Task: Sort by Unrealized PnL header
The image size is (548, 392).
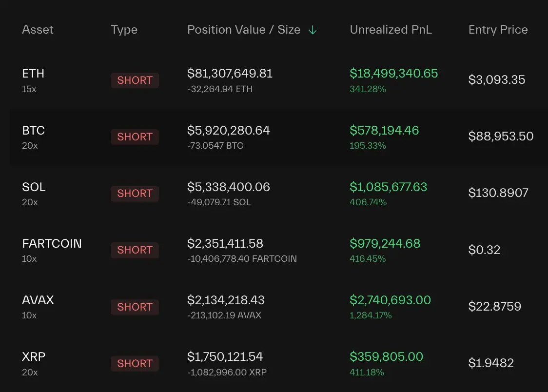Action: click(x=391, y=30)
